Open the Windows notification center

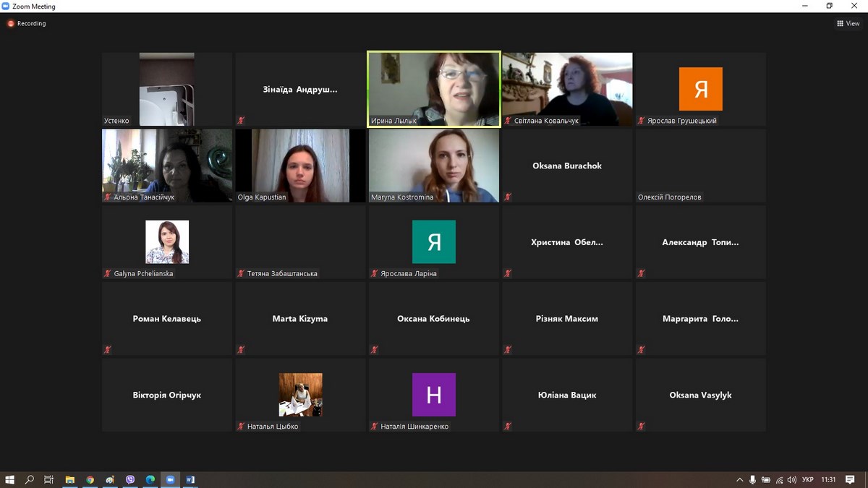point(850,479)
